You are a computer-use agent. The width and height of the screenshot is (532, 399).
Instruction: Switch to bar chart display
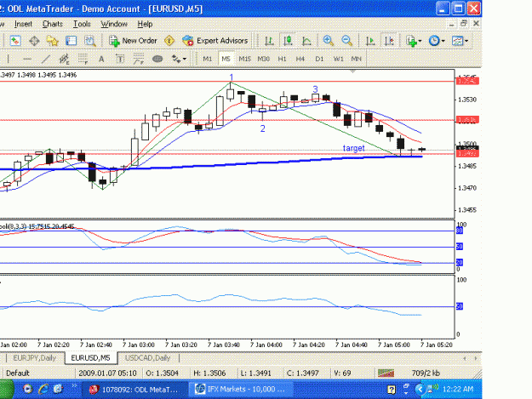click(269, 41)
